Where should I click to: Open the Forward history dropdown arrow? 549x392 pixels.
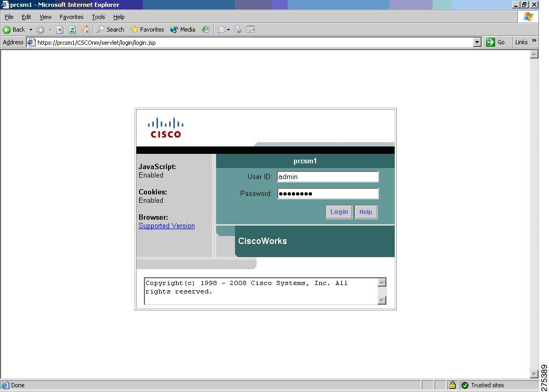[50, 30]
